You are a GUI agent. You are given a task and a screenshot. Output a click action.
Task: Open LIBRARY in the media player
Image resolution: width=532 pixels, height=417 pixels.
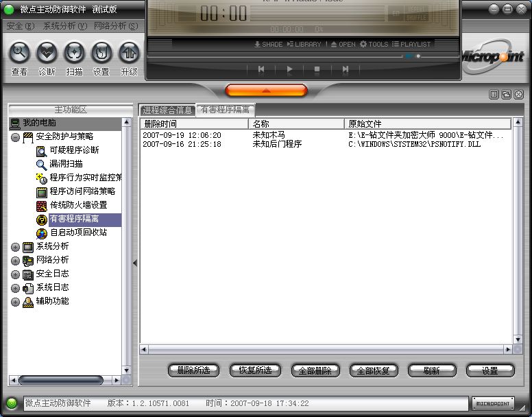(304, 44)
